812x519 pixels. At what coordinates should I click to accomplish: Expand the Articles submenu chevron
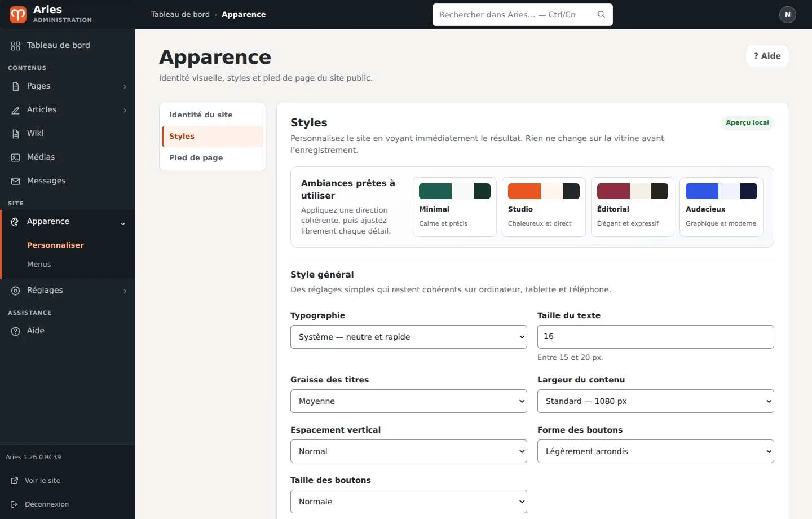tap(125, 110)
